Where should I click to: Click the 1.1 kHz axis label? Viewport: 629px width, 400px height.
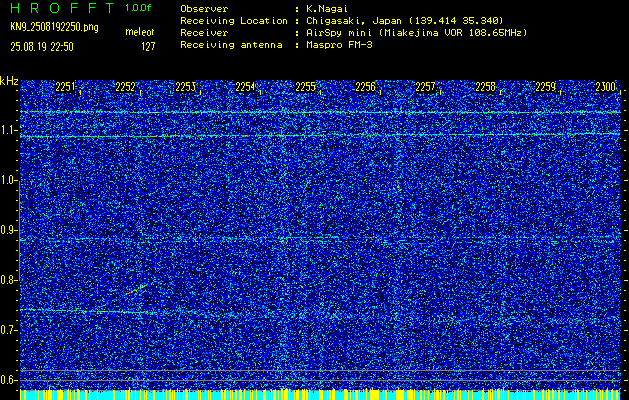coord(8,130)
